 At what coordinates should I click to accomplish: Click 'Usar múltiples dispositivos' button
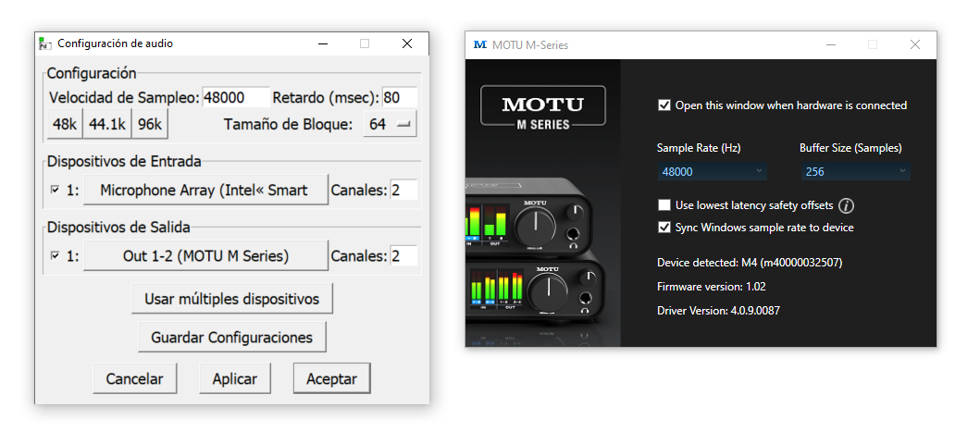[x=232, y=299]
